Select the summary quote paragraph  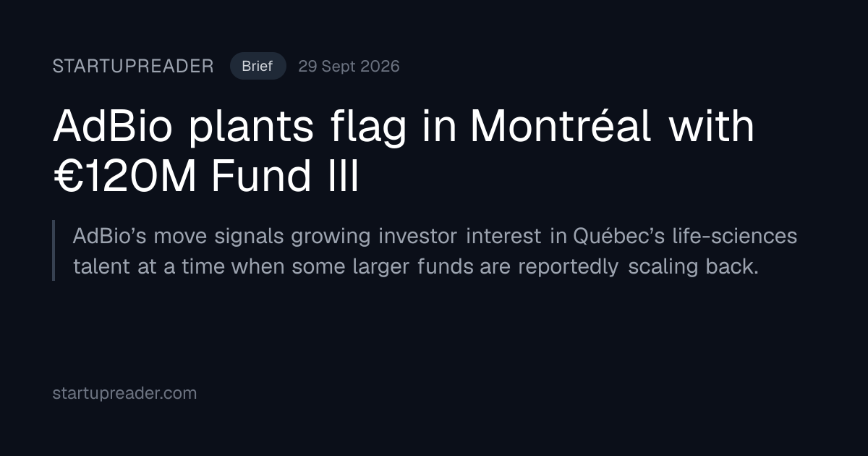pos(435,250)
